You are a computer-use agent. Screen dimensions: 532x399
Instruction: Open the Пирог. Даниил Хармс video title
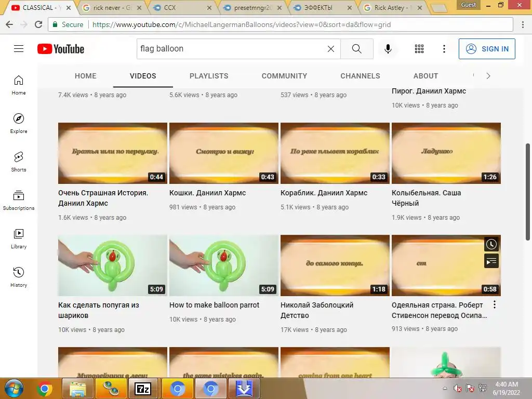coord(429,91)
